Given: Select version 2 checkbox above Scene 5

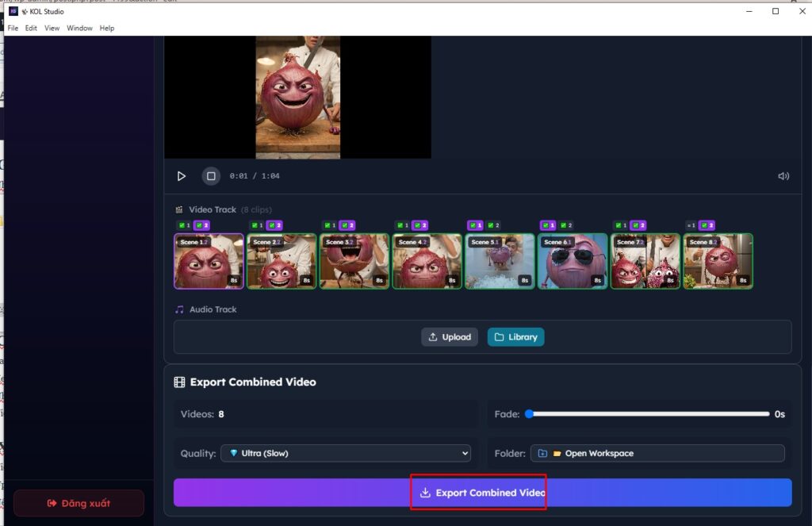Looking at the screenshot, I should [x=492, y=225].
